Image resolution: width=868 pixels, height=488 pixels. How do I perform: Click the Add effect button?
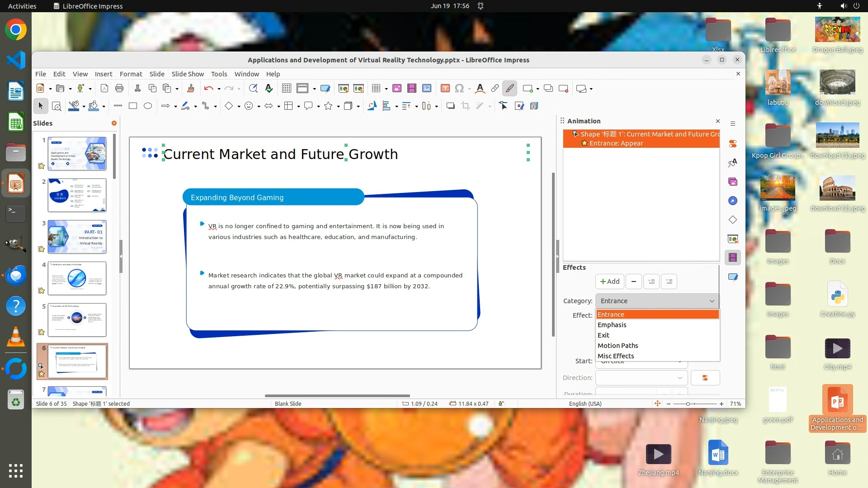coord(609,282)
